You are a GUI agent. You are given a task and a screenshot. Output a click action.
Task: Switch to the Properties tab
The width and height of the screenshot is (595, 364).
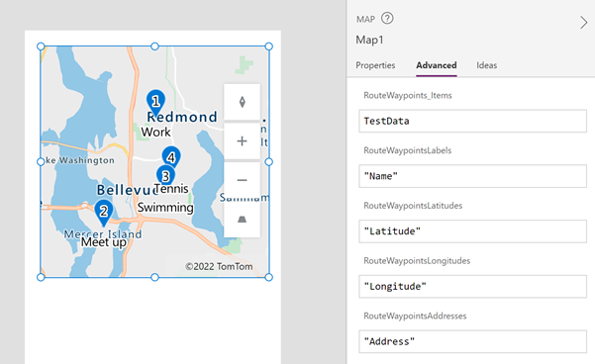coord(375,65)
